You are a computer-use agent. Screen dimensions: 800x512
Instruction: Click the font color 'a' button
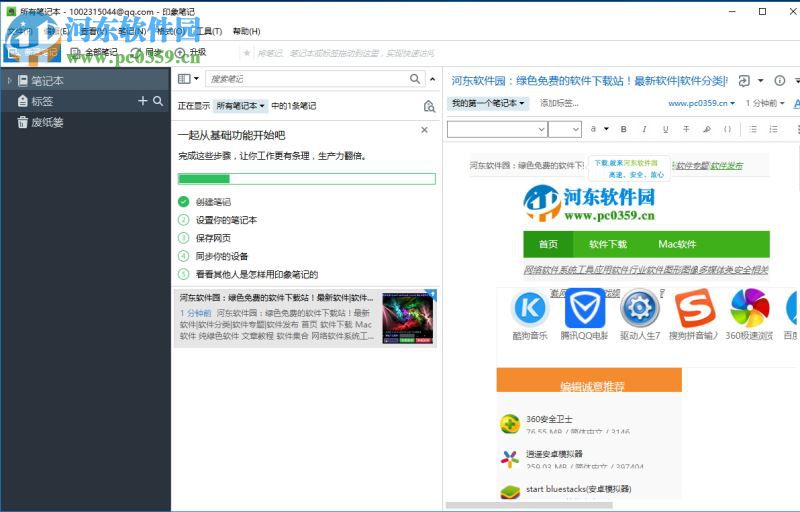[593, 129]
